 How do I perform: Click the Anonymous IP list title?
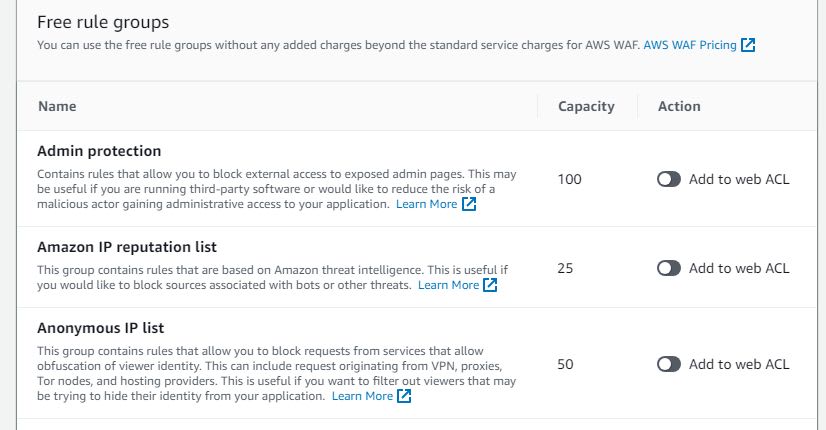coord(101,328)
